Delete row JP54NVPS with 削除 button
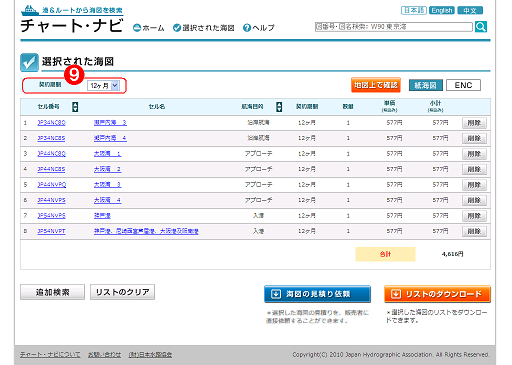 [x=474, y=216]
